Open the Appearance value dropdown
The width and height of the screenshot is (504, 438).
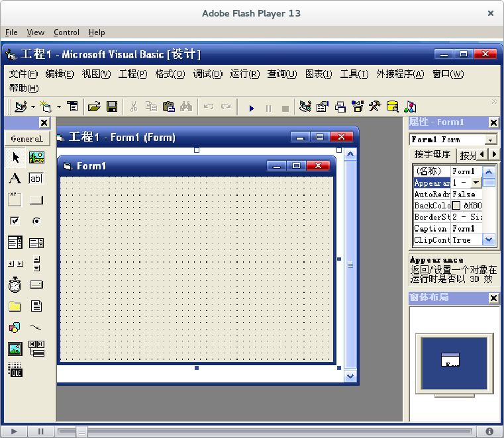pyautogui.click(x=476, y=183)
